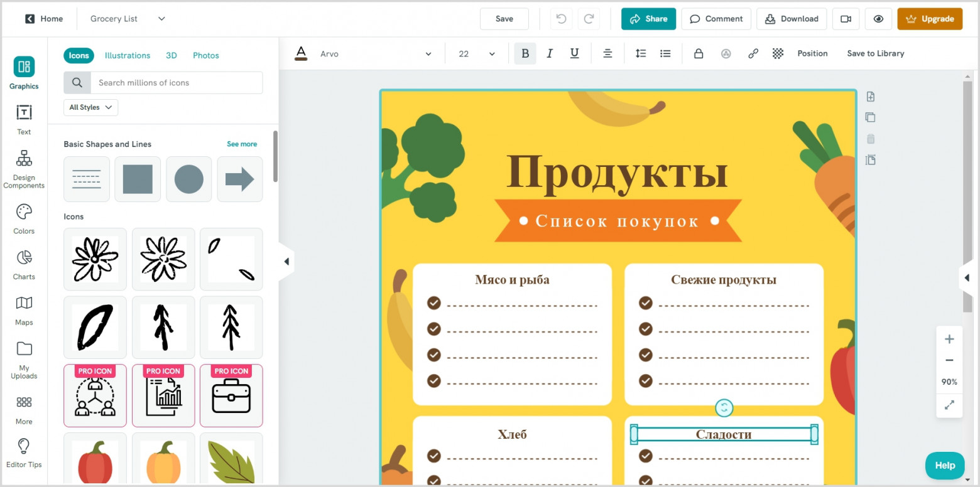Toggle underline formatting
980x487 pixels.
coord(574,53)
